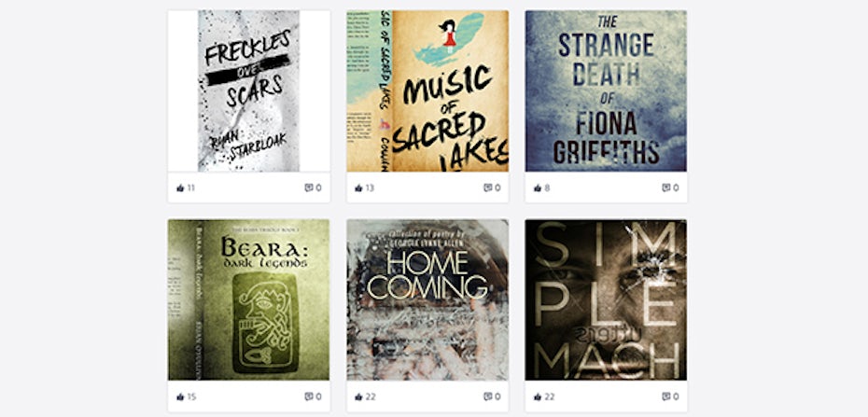Like the Freckles Over Scars cover

click(x=180, y=188)
